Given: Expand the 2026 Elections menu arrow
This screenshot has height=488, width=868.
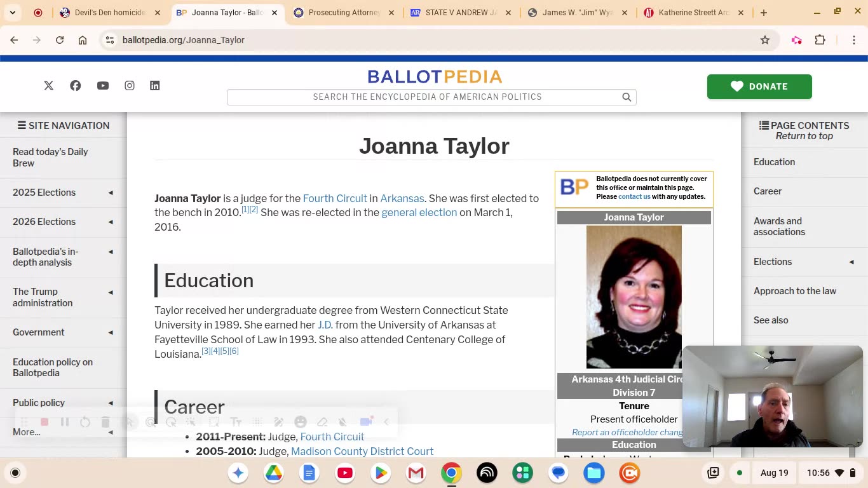Looking at the screenshot, I should [111, 222].
